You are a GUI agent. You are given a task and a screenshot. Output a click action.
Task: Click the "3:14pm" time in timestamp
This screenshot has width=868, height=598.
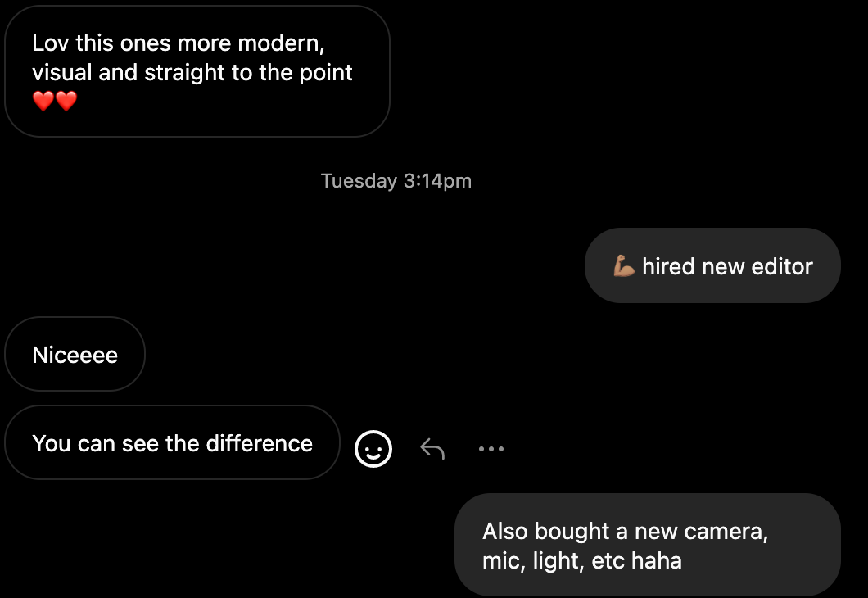[437, 181]
